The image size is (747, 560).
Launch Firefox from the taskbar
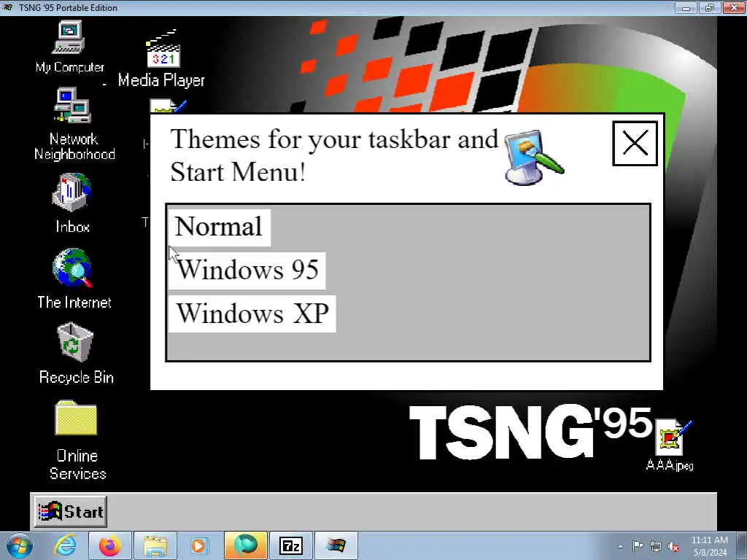coord(110,545)
